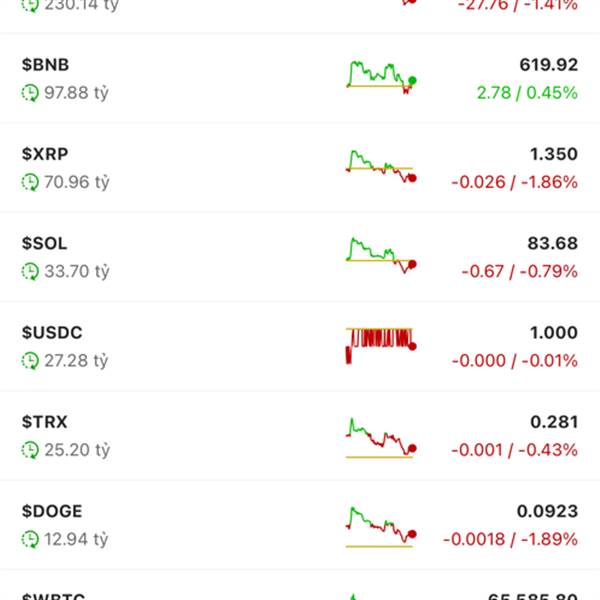The image size is (600, 600).
Task: Open the USDC mini price chart
Action: (x=380, y=344)
